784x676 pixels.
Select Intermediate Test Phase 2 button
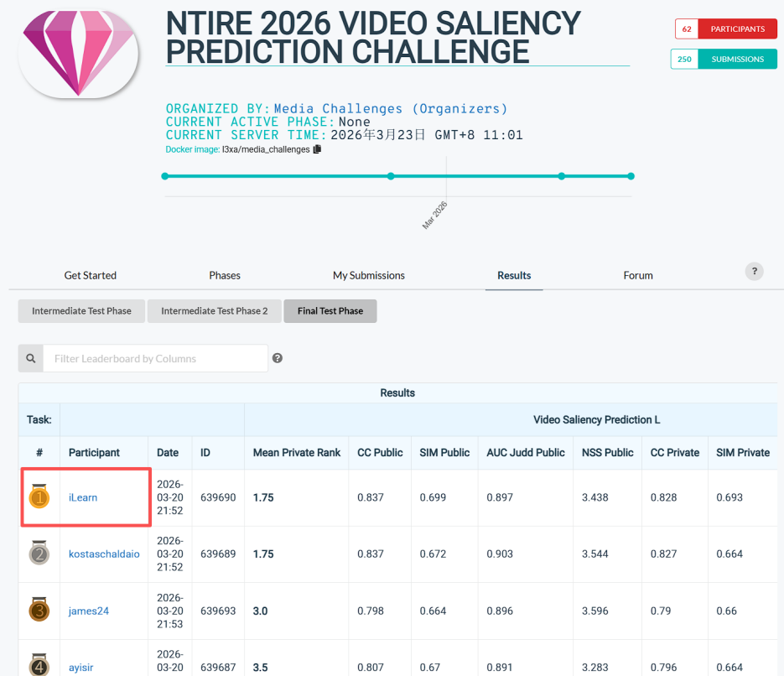coord(214,311)
